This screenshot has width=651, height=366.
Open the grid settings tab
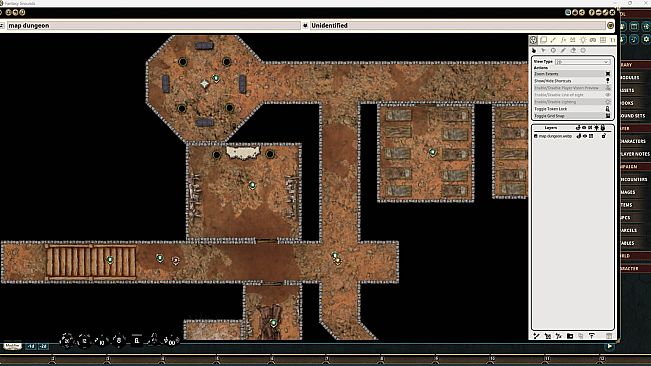[x=603, y=40]
